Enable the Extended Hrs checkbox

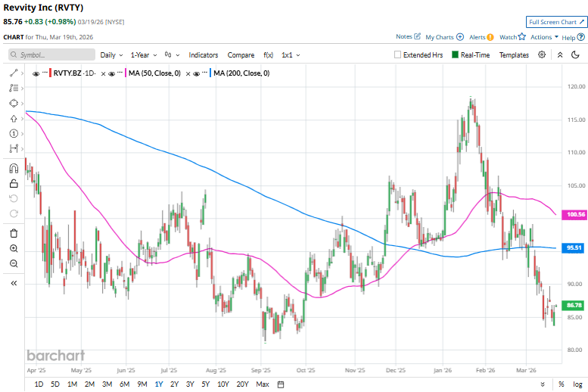(x=397, y=54)
